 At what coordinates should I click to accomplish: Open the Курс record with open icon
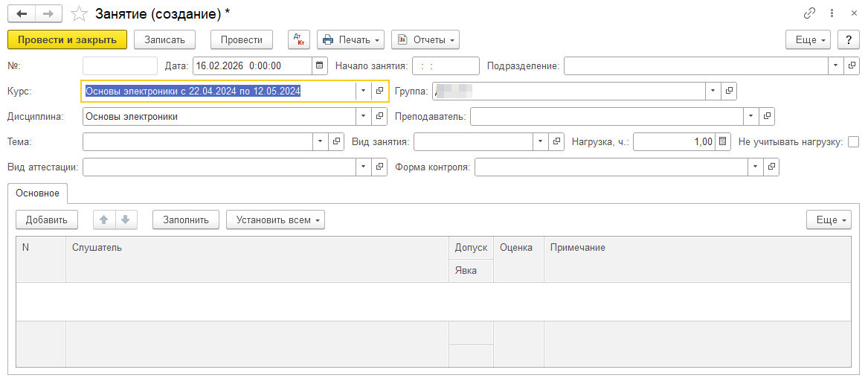coord(379,91)
